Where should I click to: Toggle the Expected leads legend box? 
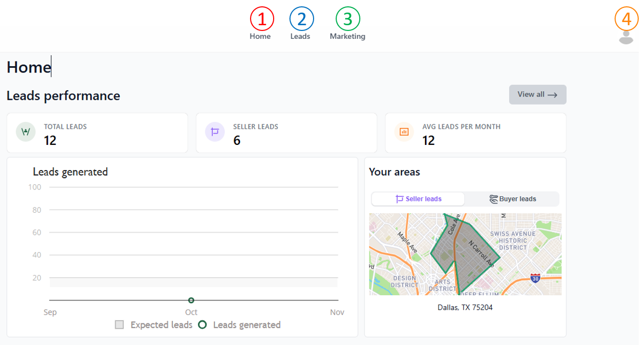[119, 325]
